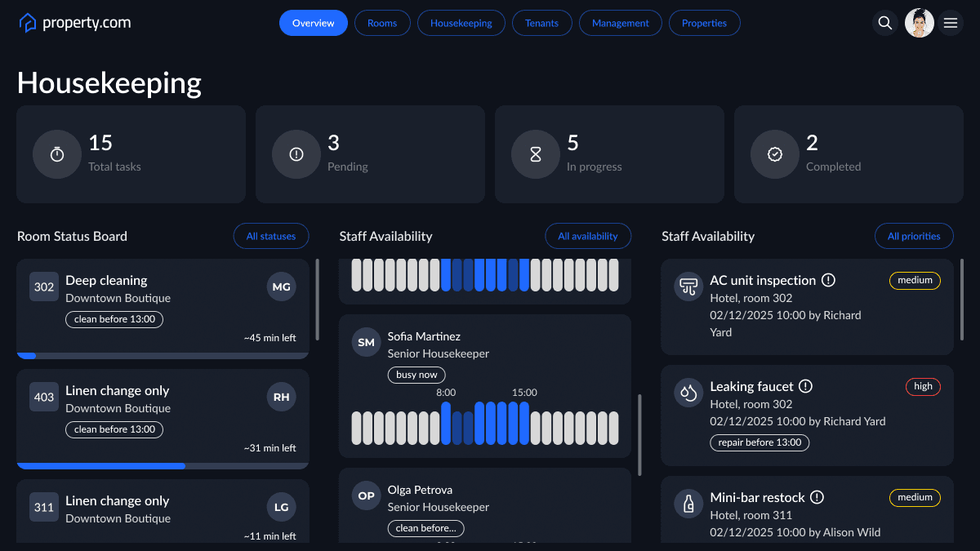Open the All statuses filter
980x551 pixels.
coord(271,236)
